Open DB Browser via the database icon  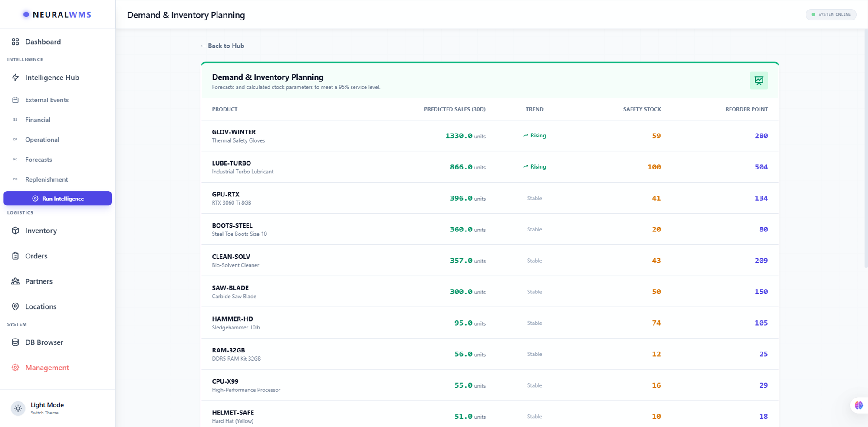tap(16, 342)
